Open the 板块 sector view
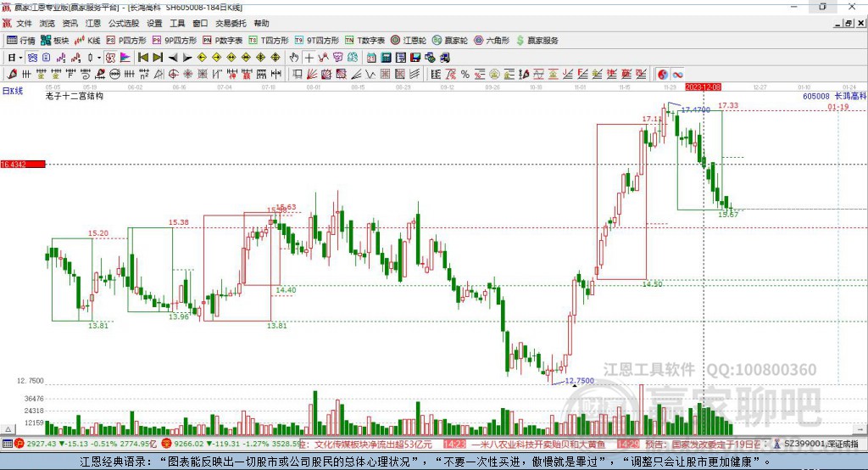 coord(55,41)
